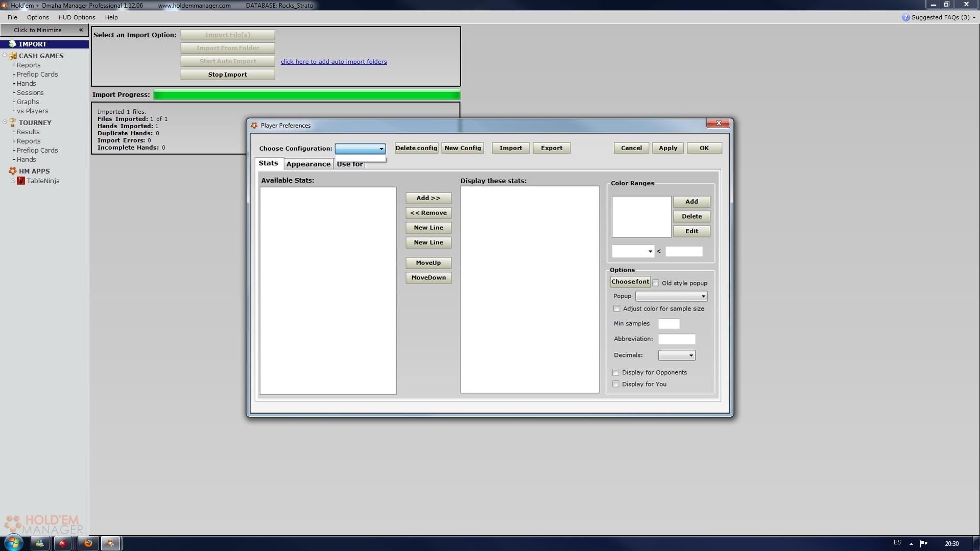The image size is (980, 551).
Task: Click the Delete config button
Action: click(x=416, y=148)
